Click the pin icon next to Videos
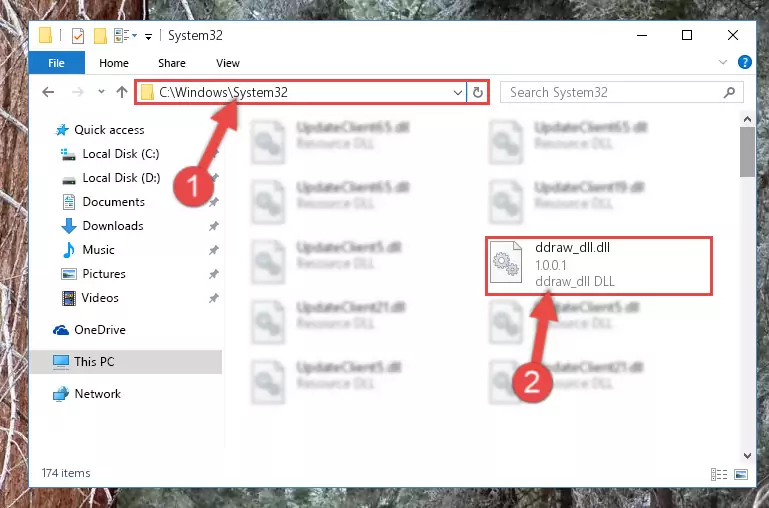The width and height of the screenshot is (769, 508). (213, 298)
